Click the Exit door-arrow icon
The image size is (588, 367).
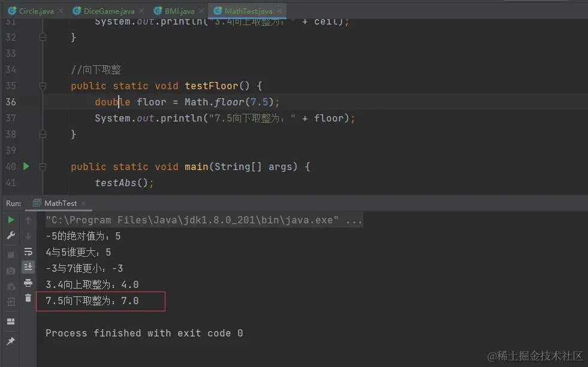(11, 302)
